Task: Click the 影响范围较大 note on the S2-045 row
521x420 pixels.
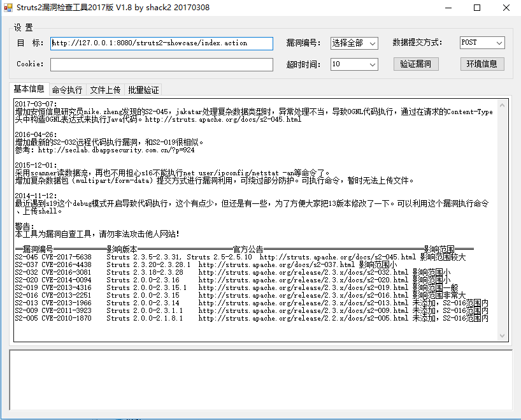Action: tap(443, 257)
